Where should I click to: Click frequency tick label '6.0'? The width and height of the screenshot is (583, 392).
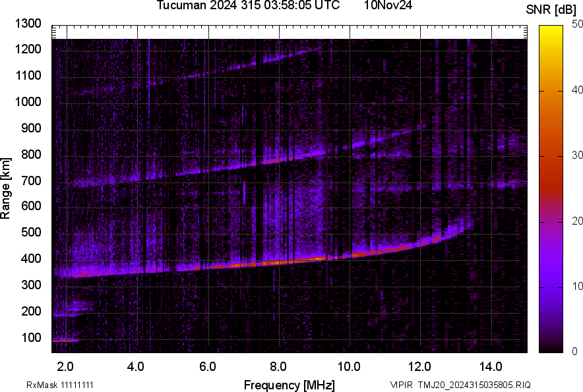208,367
